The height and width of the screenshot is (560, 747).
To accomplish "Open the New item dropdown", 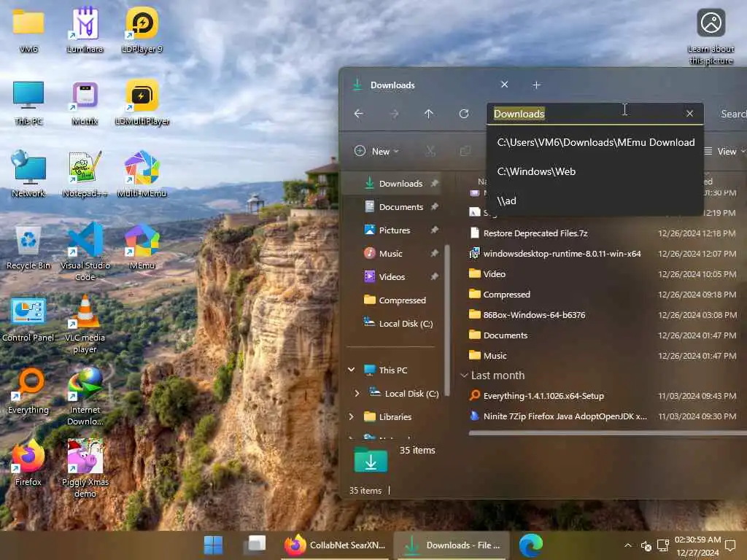I will (x=376, y=152).
